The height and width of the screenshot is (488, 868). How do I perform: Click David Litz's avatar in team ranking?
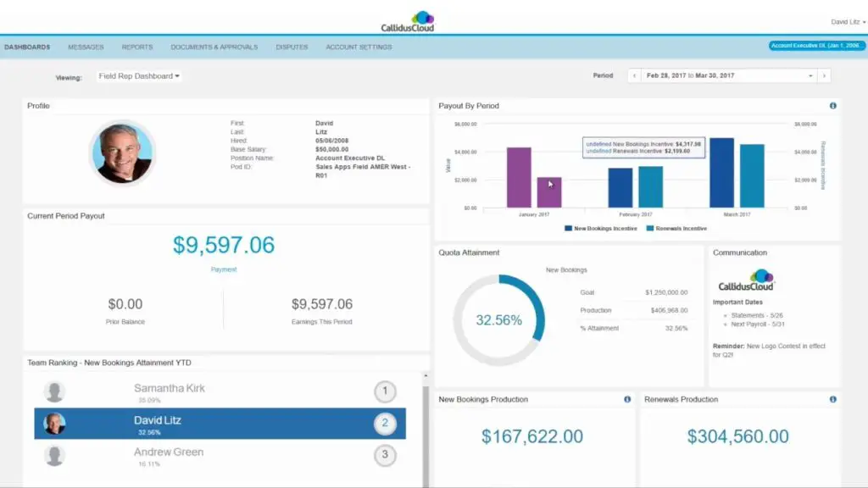pos(54,424)
